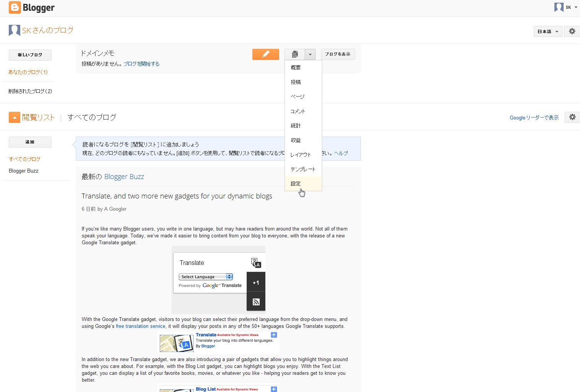Open the Blogger Buzz heading link
This screenshot has width=580, height=392.
(124, 177)
